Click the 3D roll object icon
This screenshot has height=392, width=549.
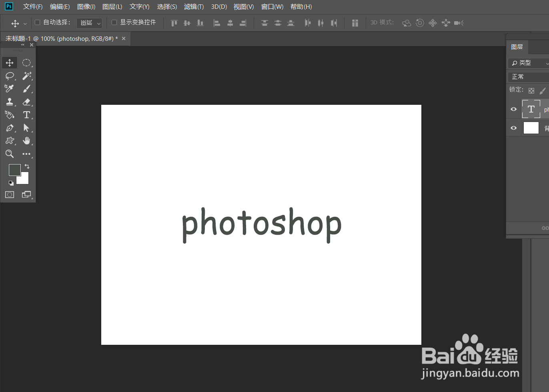point(420,23)
